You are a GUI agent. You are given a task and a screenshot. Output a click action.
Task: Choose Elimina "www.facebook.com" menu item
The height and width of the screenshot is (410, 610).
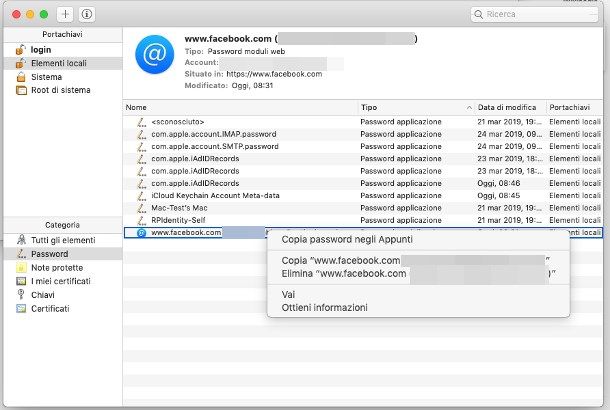(x=418, y=273)
